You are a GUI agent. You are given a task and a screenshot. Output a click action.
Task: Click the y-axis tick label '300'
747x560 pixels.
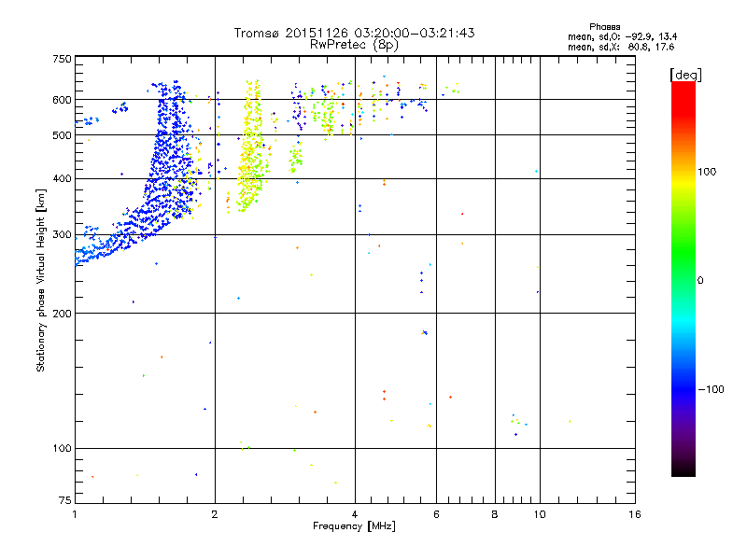(x=62, y=234)
